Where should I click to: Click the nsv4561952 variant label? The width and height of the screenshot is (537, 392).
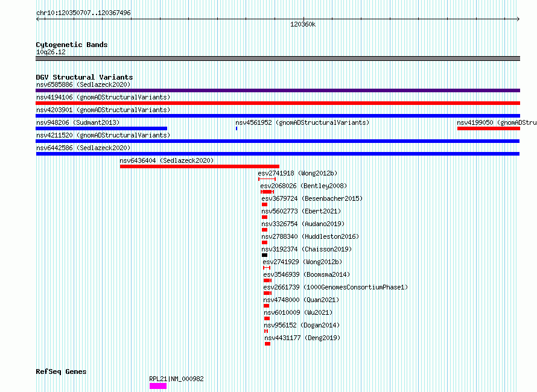(x=302, y=122)
